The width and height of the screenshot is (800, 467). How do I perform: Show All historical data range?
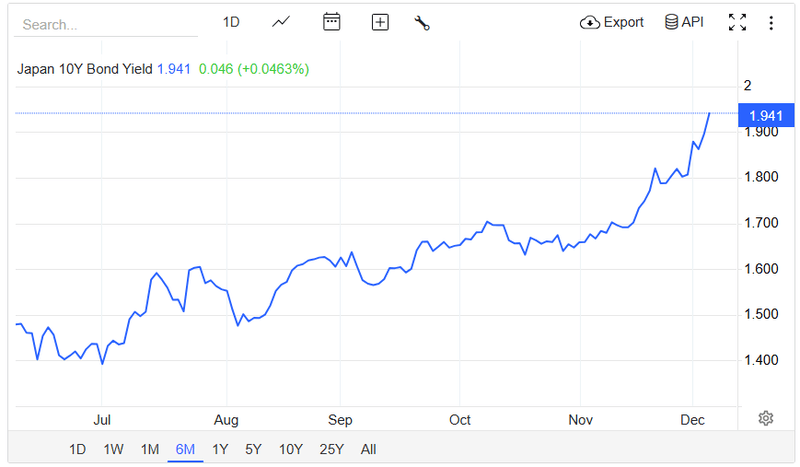(368, 449)
